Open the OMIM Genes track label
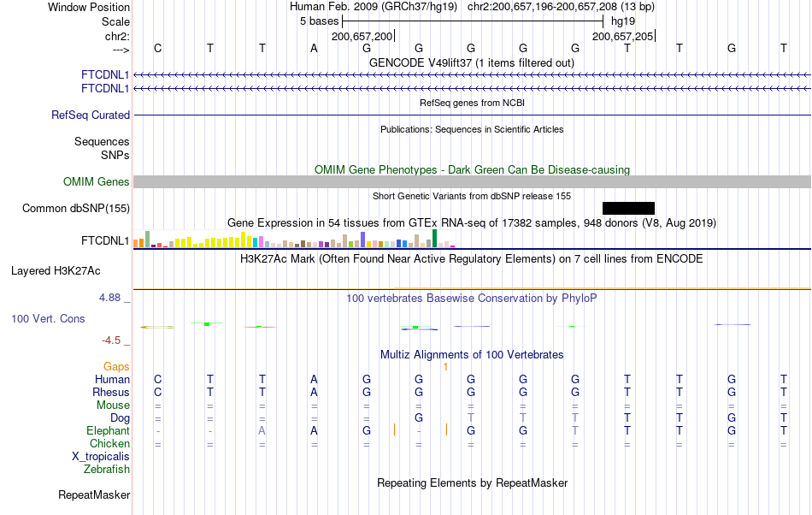The width and height of the screenshot is (812, 515). [x=96, y=182]
